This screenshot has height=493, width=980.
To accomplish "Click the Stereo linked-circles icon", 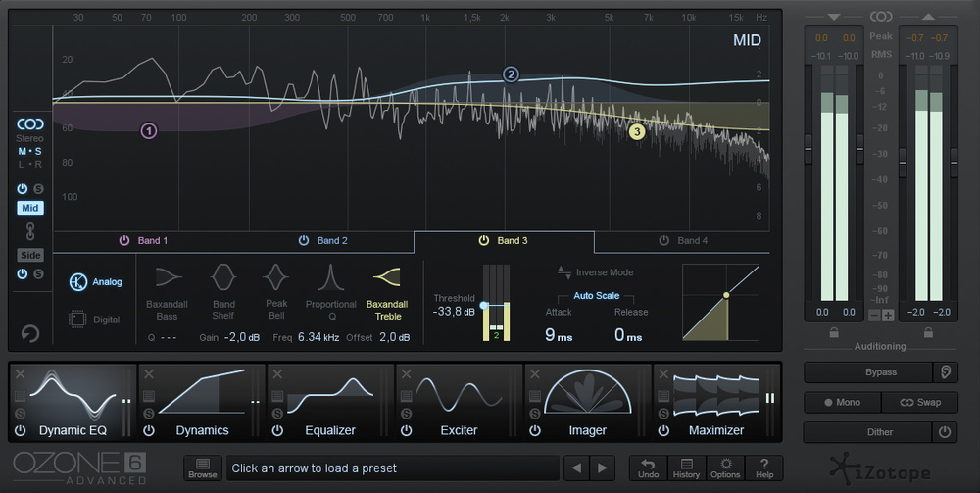I will pyautogui.click(x=29, y=124).
